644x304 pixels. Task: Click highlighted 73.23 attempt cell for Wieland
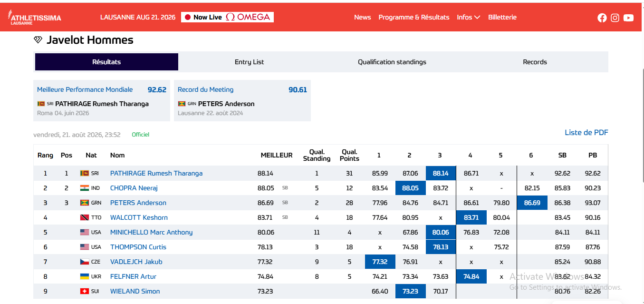coord(410,291)
